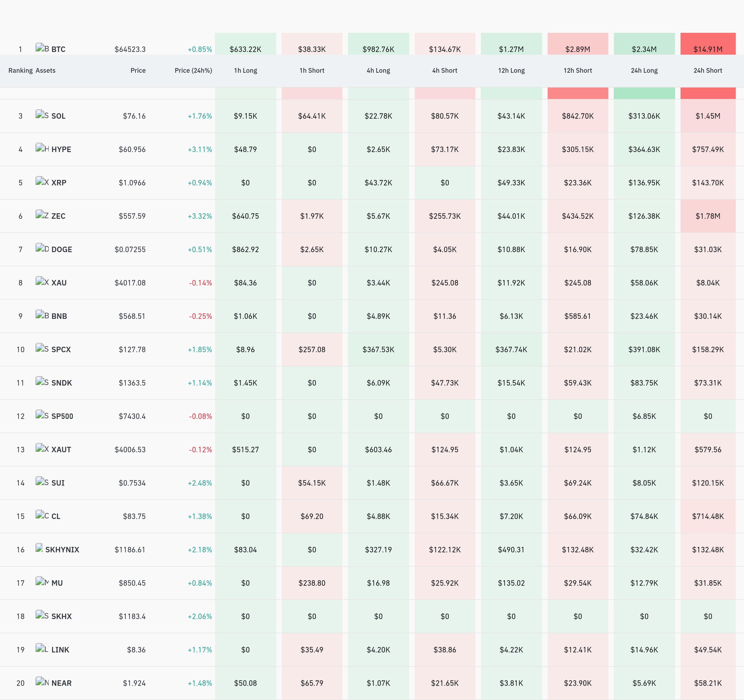Open the SPCX asset name link
Screen dimensions: 744x700
61,349
